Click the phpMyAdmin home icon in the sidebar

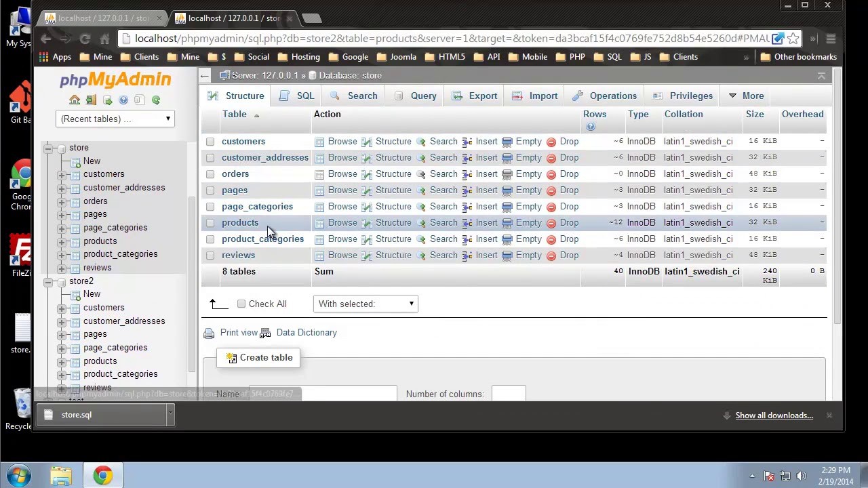click(75, 100)
